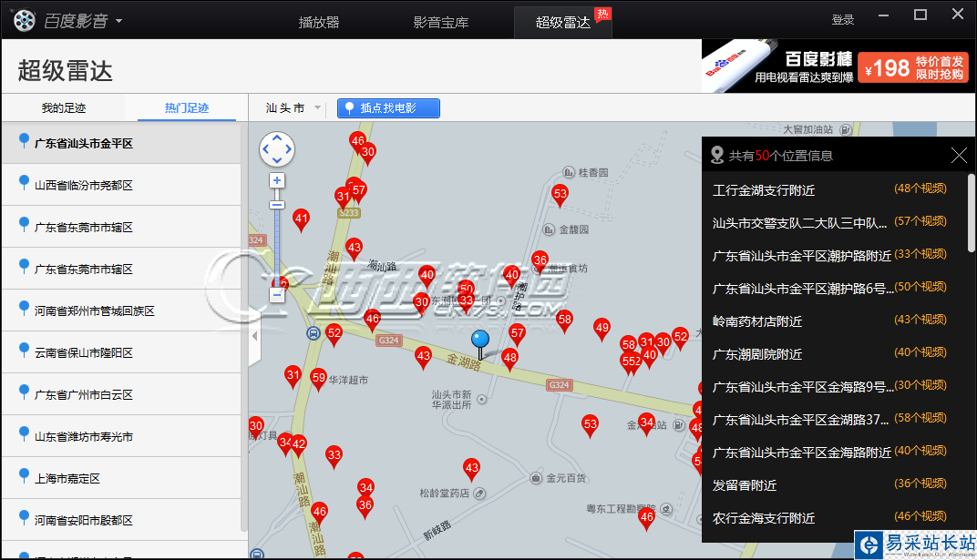Viewport: 977px width, 560px height.
Task: Click the results panel scrollbar
Action: click(971, 213)
